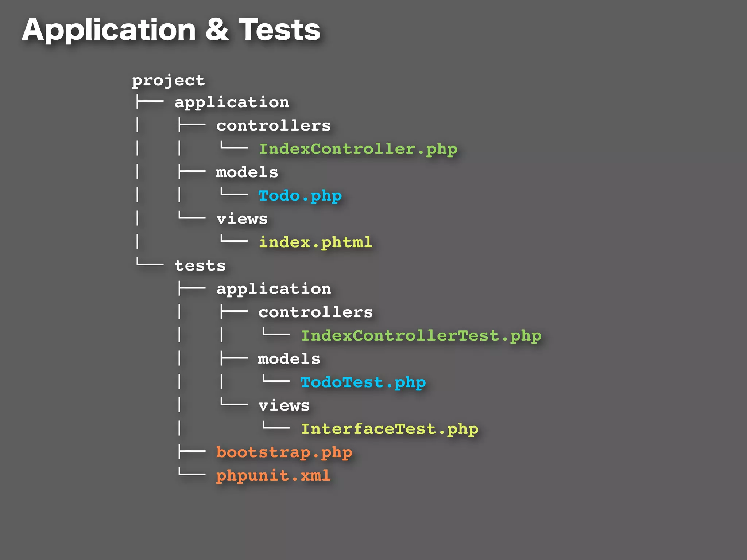Open the yellow InterfaceTest.php file
747x560 pixels.
point(389,429)
